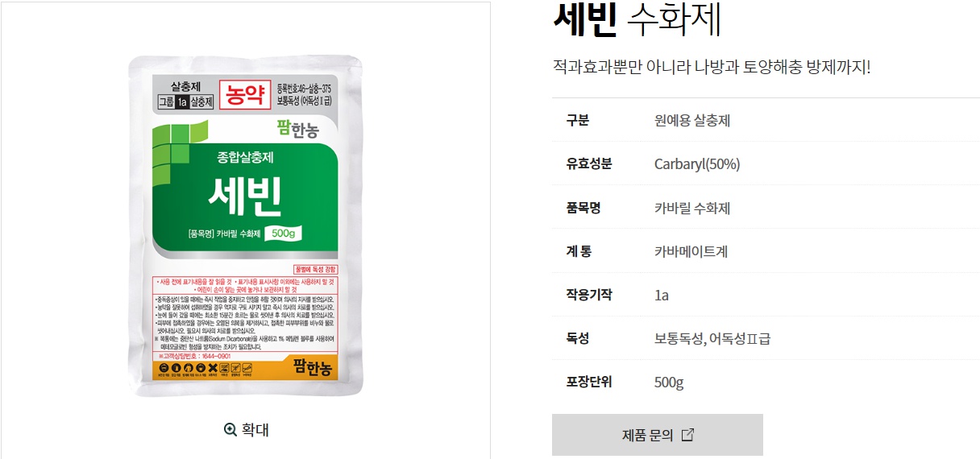Click the 확대 enlarge link text
Screen dimensions: 980x459
point(255,430)
